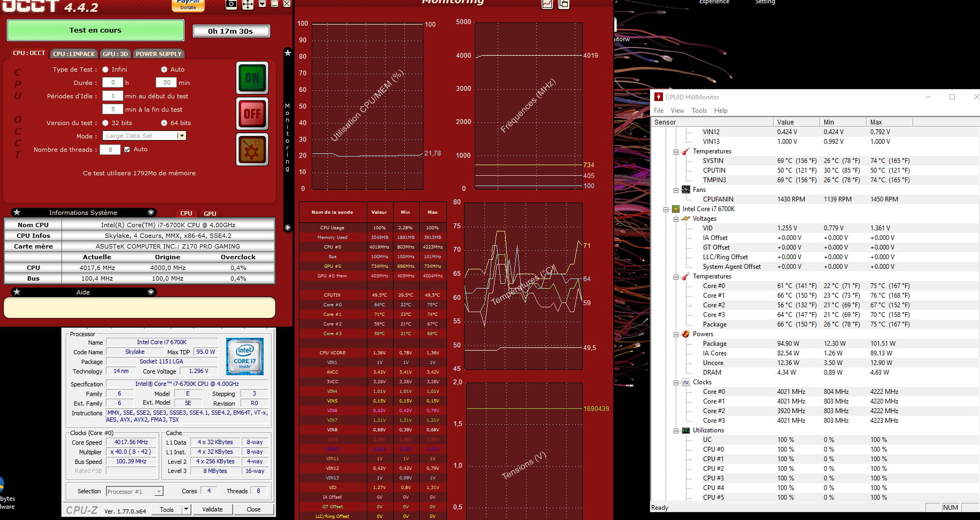Collapse the Utilizations tree node
Screen dimensions: 980x520
(676, 431)
